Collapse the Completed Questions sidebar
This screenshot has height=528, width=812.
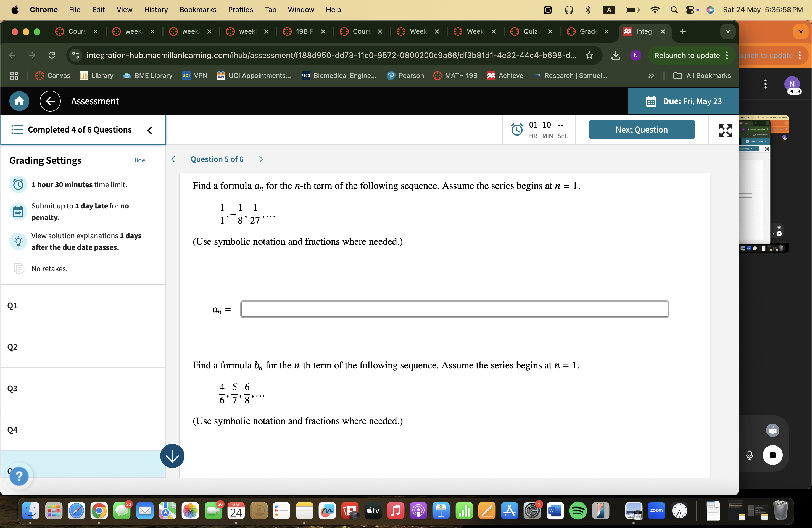tap(150, 130)
